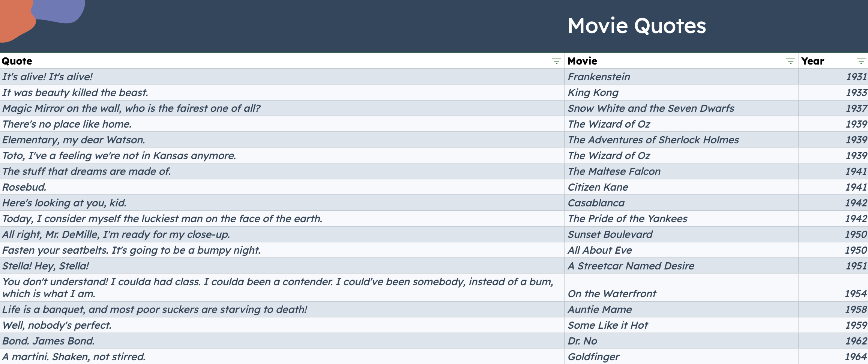Sort the table by the Quote header

[17, 61]
